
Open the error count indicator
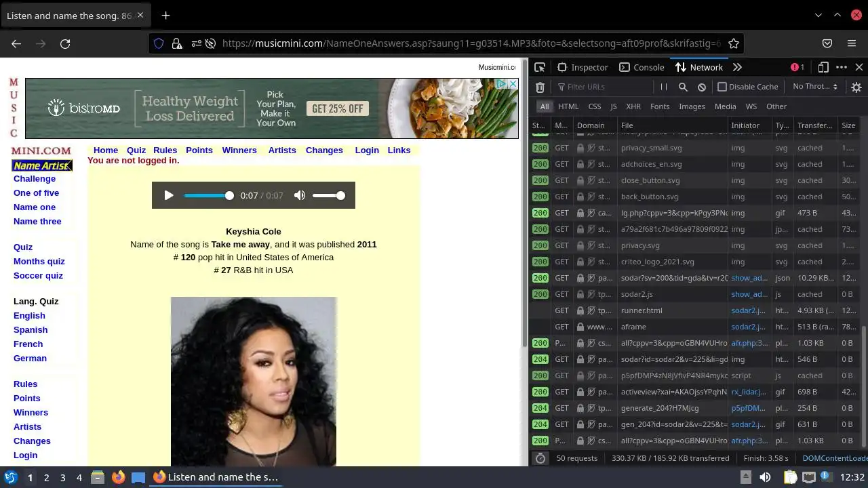tap(797, 67)
